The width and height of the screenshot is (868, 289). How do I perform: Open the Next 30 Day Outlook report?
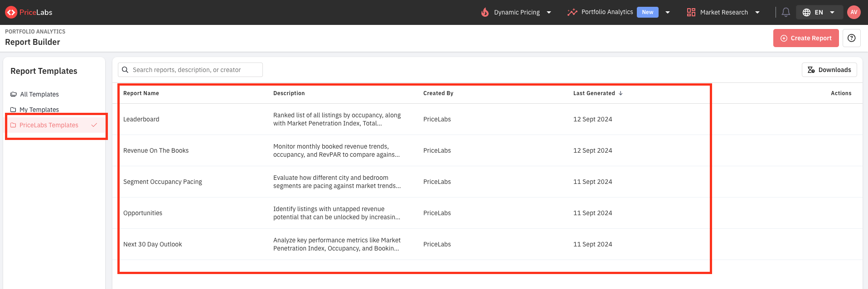pyautogui.click(x=152, y=244)
